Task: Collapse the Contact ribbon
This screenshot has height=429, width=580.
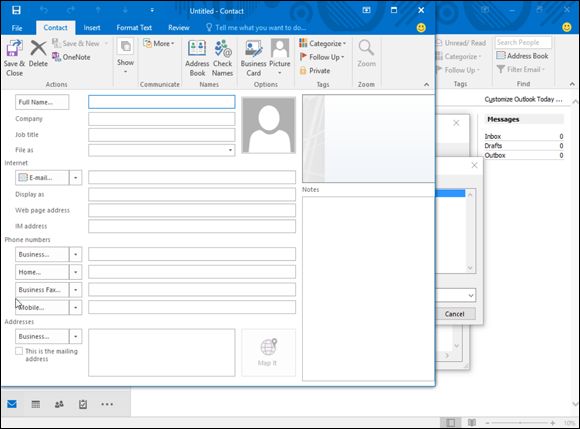Action: pyautogui.click(x=426, y=85)
